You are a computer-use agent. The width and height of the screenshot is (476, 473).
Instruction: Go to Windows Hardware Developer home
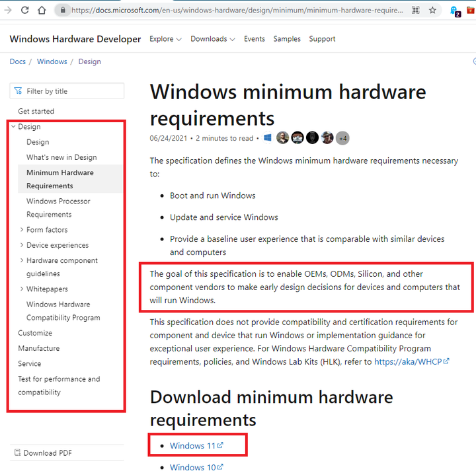[75, 39]
